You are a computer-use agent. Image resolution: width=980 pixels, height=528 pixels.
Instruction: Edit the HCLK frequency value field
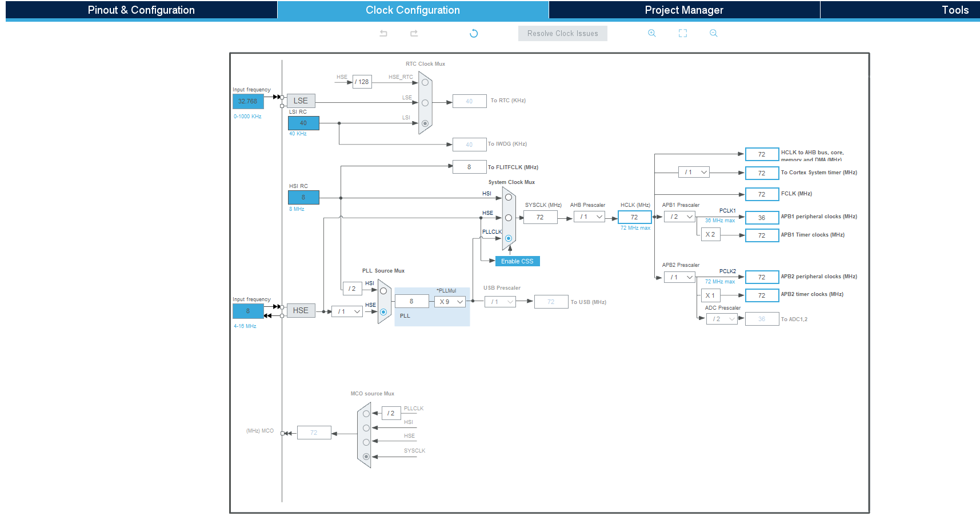point(634,217)
